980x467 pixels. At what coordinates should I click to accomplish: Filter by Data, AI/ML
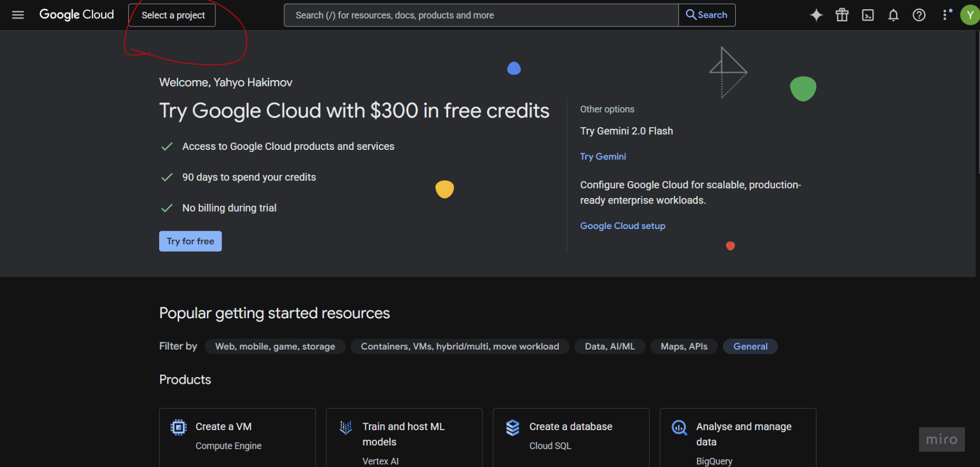click(x=610, y=346)
